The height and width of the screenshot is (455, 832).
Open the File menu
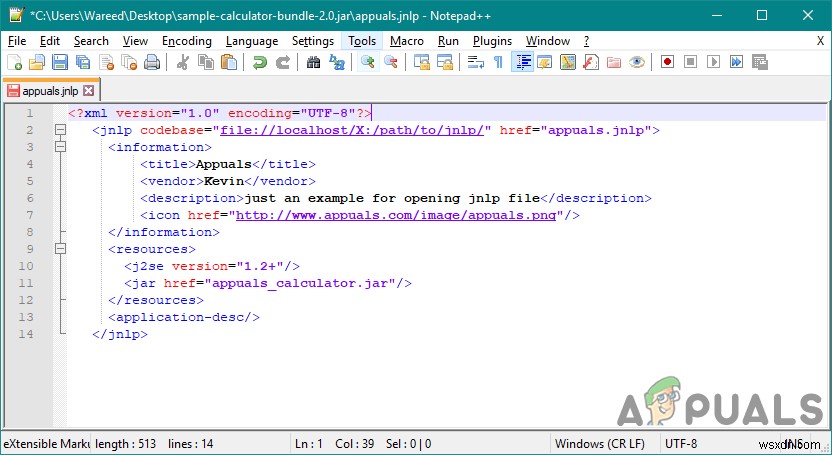[x=17, y=41]
